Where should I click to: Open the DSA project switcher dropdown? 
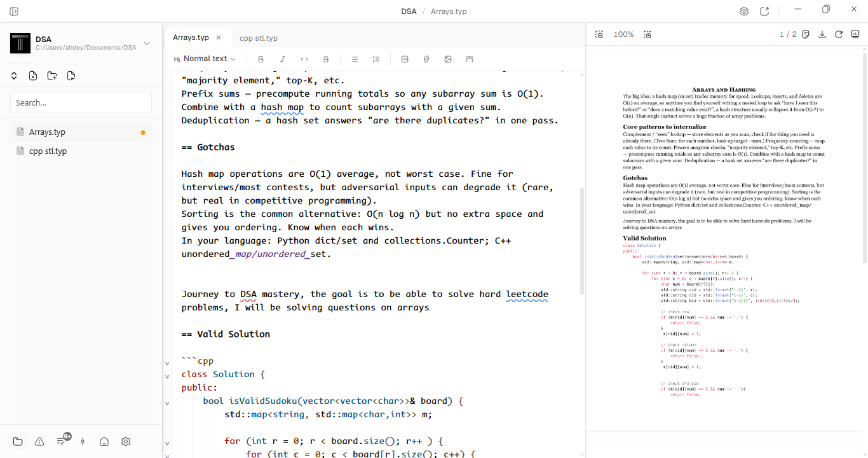147,43
